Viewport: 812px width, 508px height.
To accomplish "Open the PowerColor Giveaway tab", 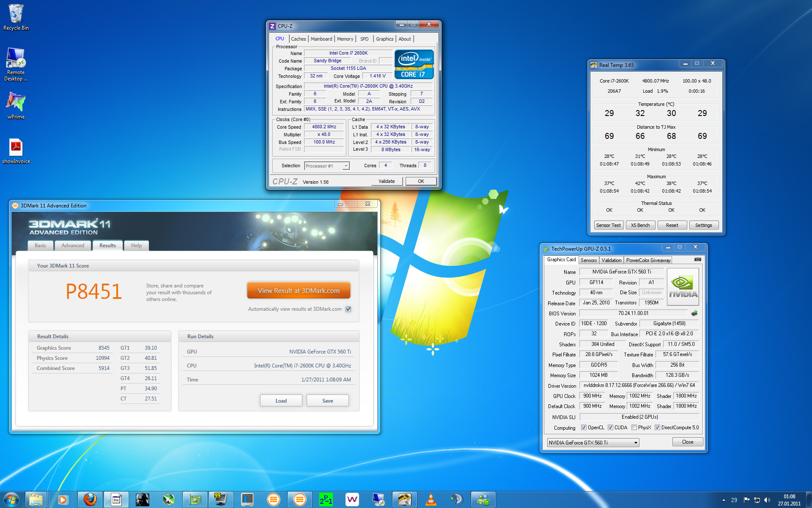I will click(x=648, y=260).
